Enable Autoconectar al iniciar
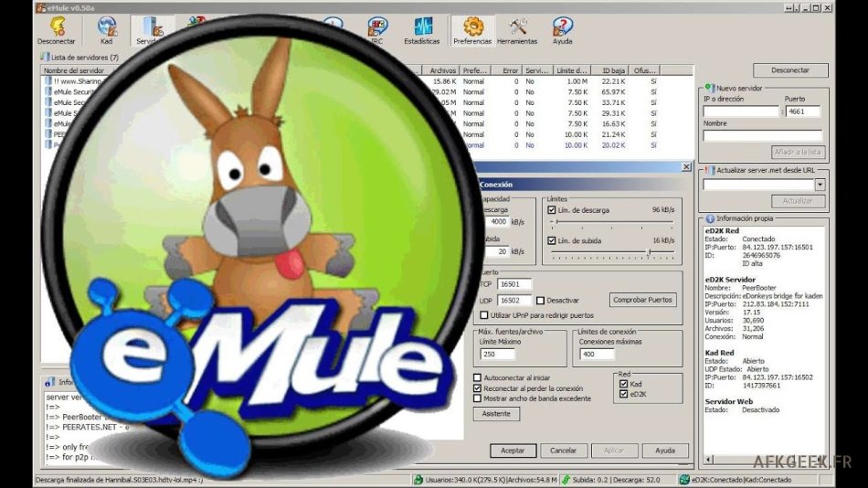Screen dimensions: 868x488 (477, 377)
